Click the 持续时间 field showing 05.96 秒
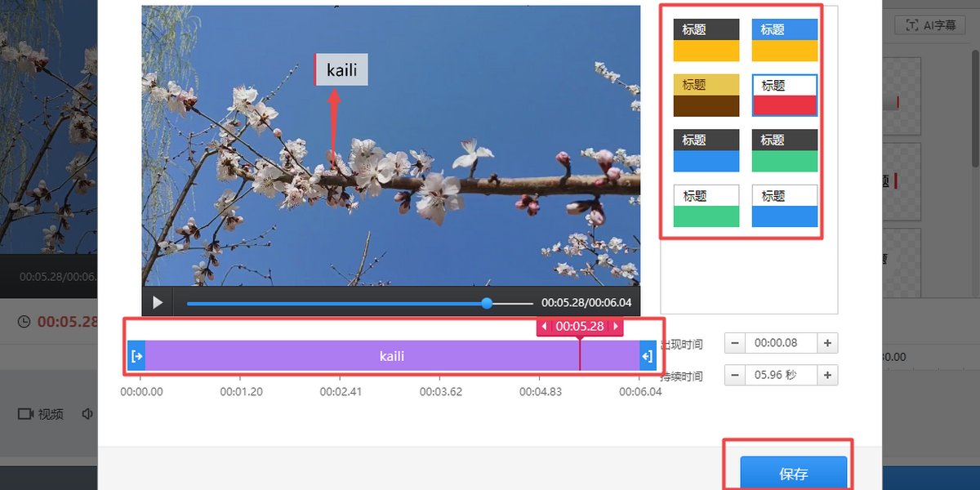Image resolution: width=980 pixels, height=490 pixels. click(781, 376)
